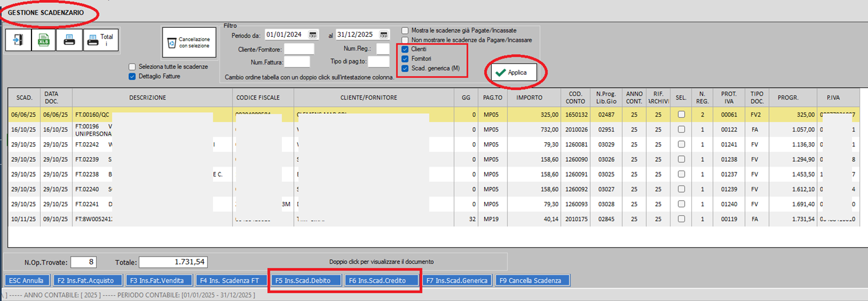
Task: Click F9 Cancella Scadenza button
Action: tap(532, 280)
